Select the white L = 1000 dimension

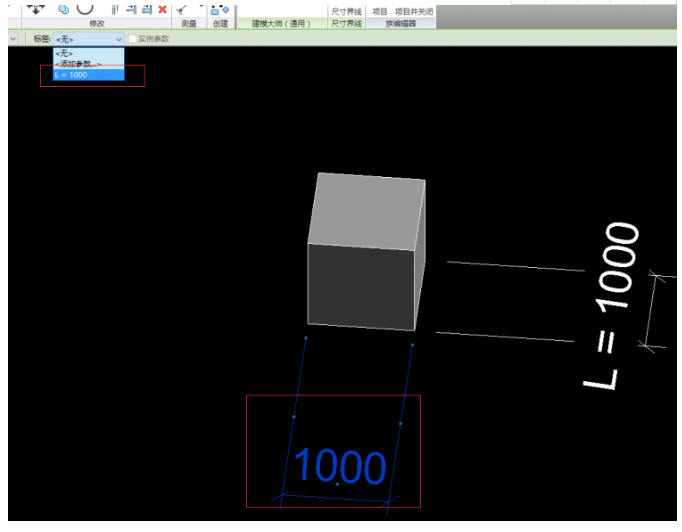click(612, 306)
